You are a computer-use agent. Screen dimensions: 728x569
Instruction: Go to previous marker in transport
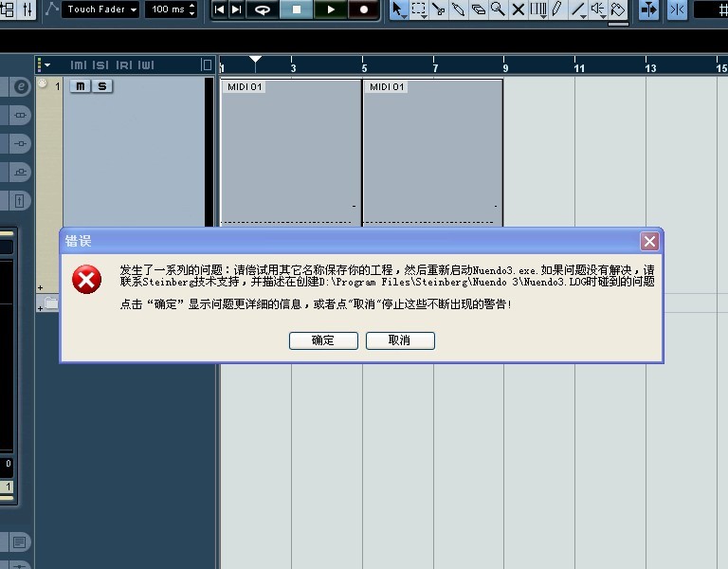pos(219,9)
